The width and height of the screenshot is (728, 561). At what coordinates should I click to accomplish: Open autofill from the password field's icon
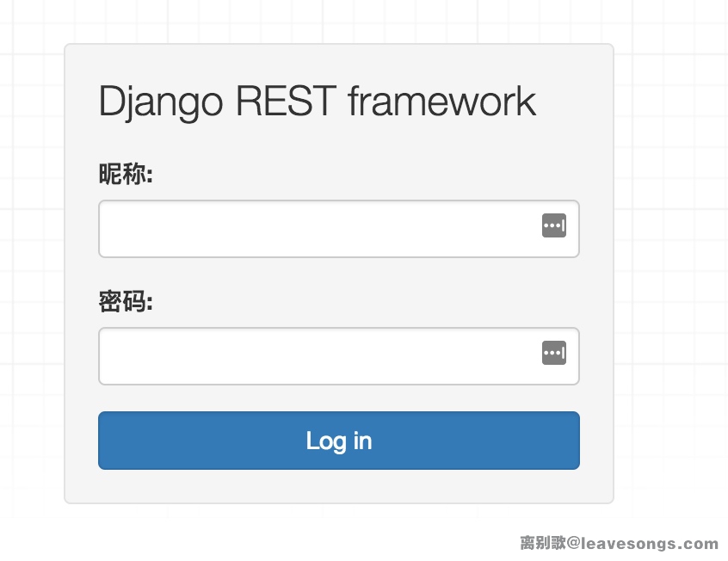(554, 353)
